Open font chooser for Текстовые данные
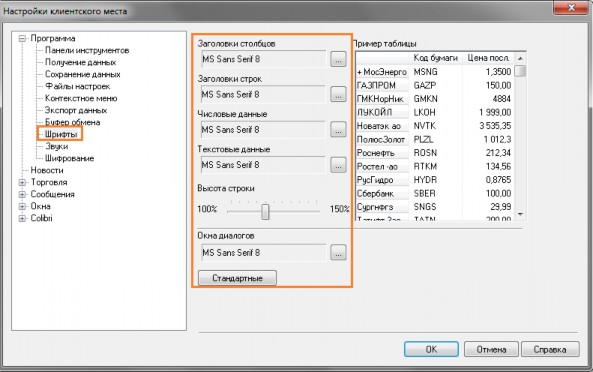This screenshot has height=372, width=593. click(338, 165)
